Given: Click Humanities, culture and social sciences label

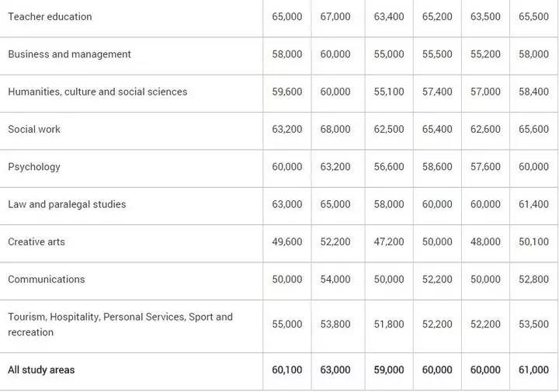Looking at the screenshot, I should pos(97,92).
